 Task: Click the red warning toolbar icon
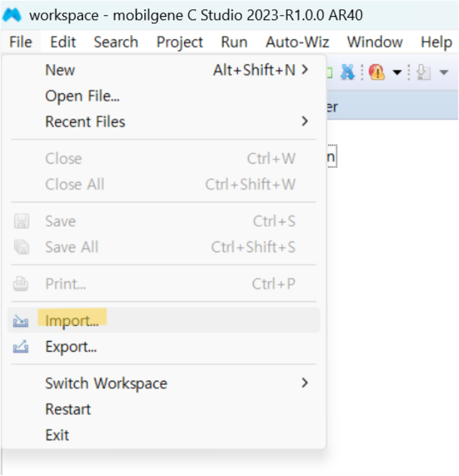click(377, 72)
